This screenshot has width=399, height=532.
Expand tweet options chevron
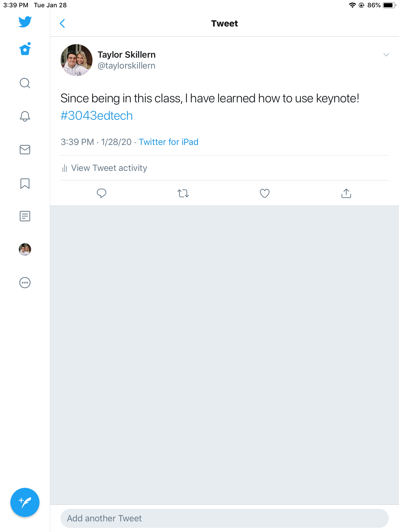point(386,55)
